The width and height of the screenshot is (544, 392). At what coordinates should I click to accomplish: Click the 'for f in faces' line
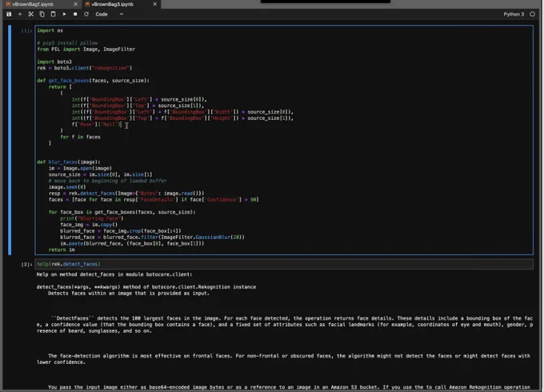[80, 137]
